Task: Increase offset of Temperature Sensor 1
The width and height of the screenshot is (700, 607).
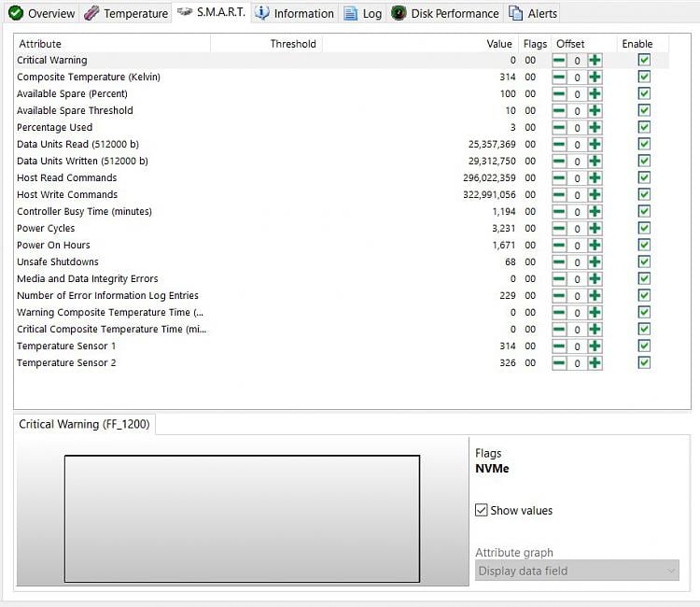Action: (x=595, y=346)
